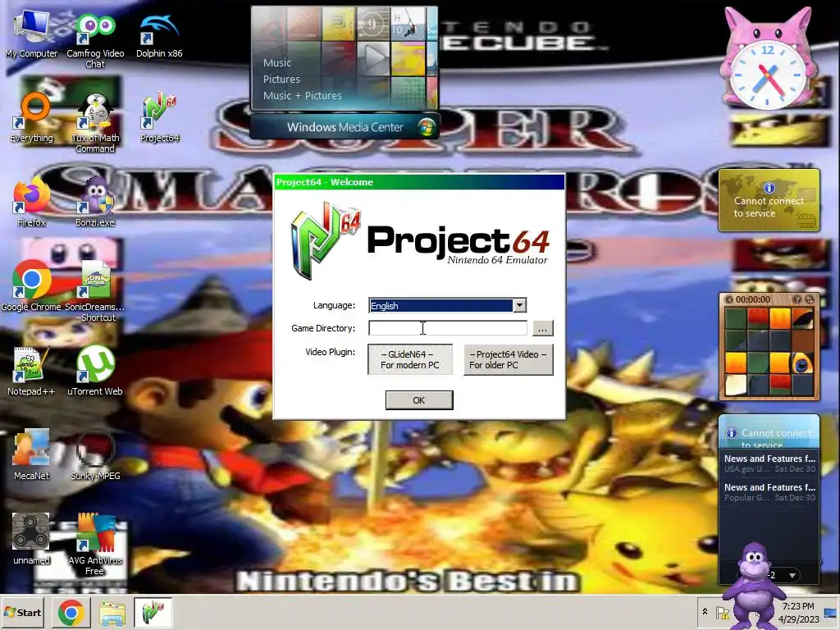Click the puzzle gadget shuffle icon
This screenshot has width=840, height=630.
click(810, 299)
